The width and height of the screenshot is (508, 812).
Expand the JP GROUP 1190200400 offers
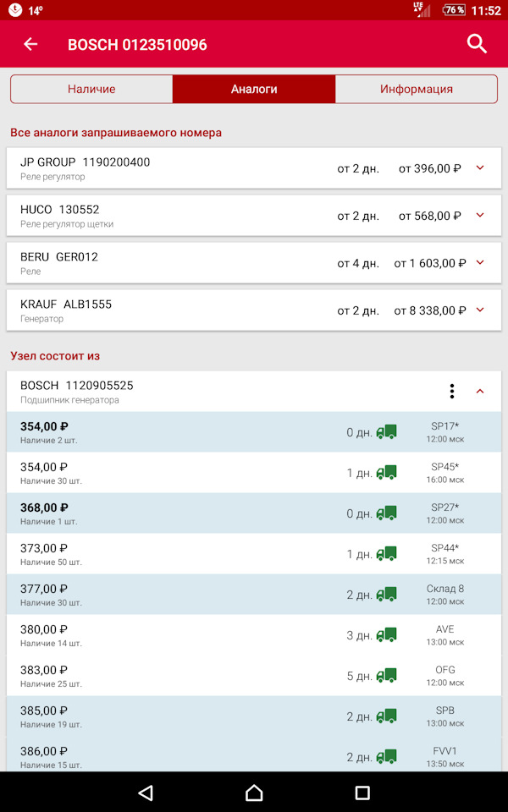[x=480, y=168]
